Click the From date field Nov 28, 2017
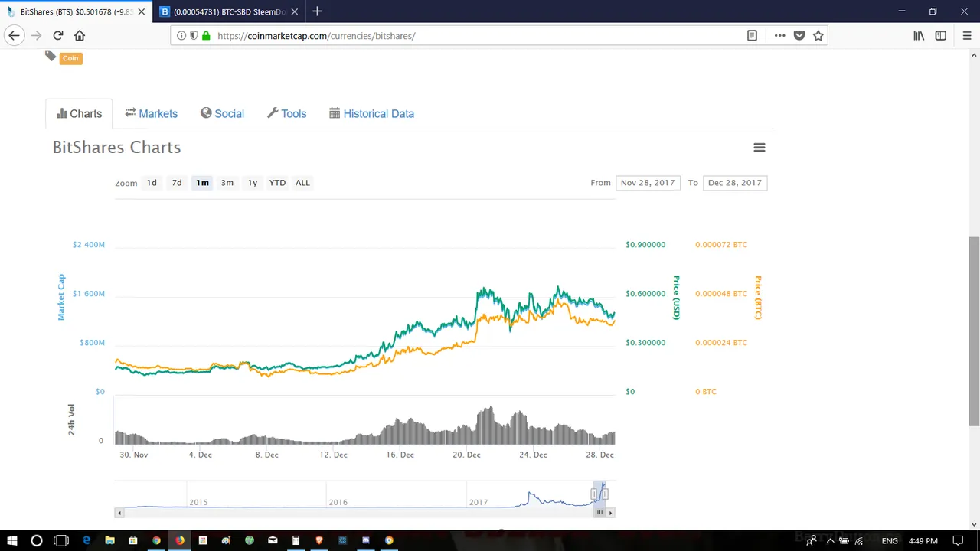This screenshot has width=980, height=551. tap(648, 183)
